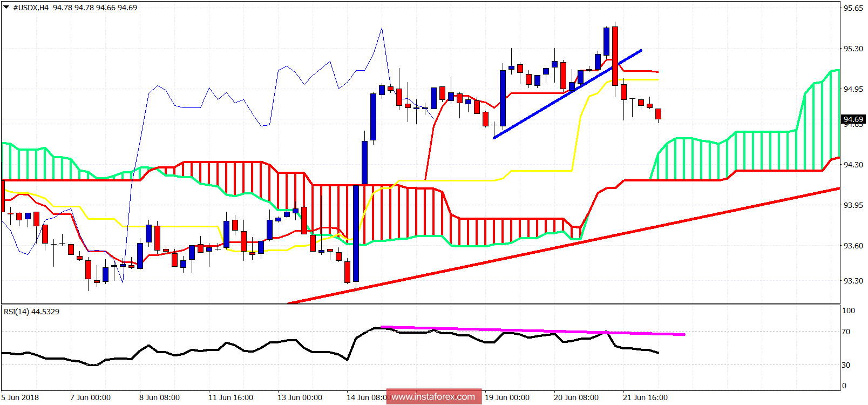This screenshot has height=405, width=868.
Task: Click the 20 Jun 08:00 time label
Action: pos(576,397)
